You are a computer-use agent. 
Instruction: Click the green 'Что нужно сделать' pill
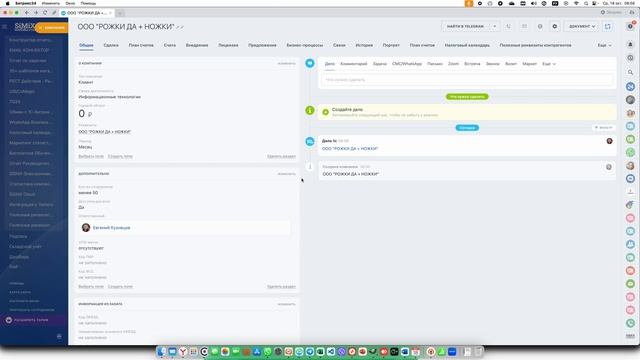[467, 97]
